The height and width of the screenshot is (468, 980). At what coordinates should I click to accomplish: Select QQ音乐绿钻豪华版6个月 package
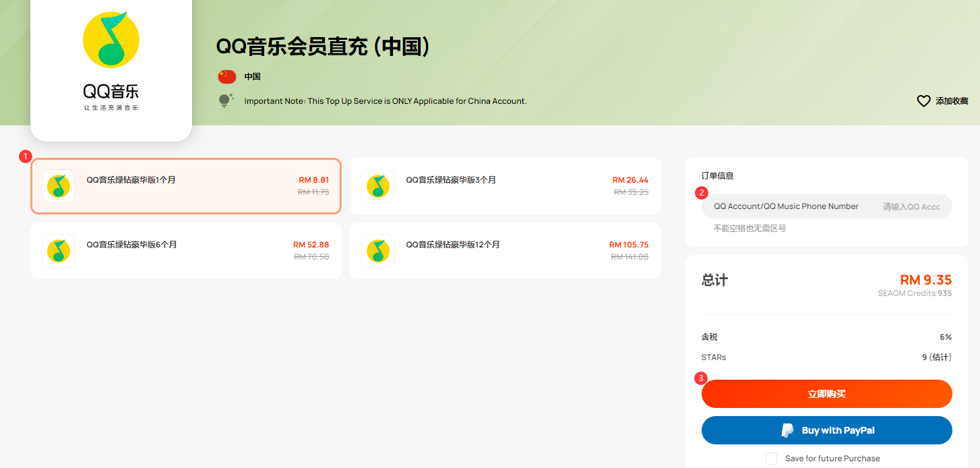pyautogui.click(x=186, y=251)
